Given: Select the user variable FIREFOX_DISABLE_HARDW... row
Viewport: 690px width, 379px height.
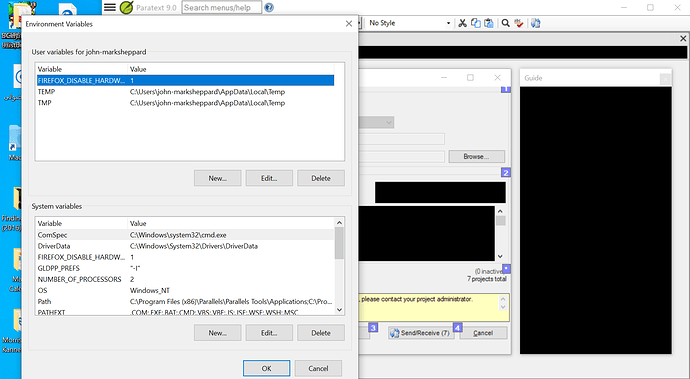Looking at the screenshot, I should pos(185,81).
